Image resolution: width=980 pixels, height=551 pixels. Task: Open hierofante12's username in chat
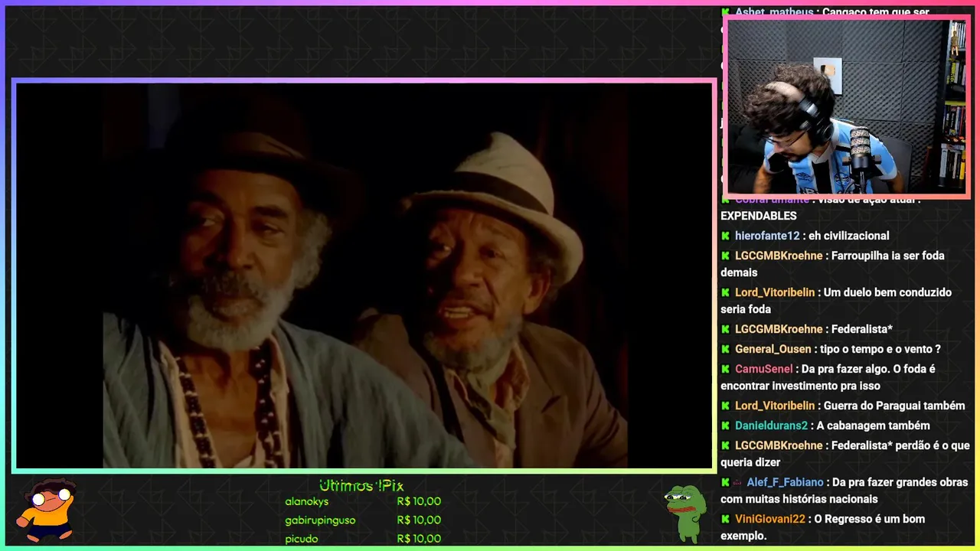767,236
